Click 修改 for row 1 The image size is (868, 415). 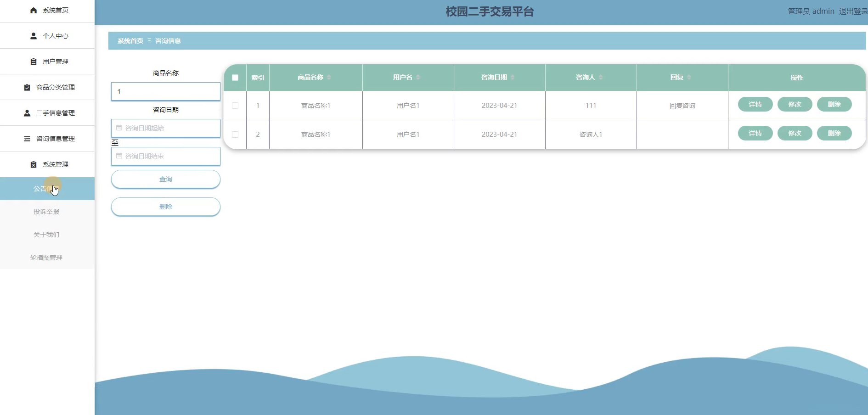tap(795, 104)
